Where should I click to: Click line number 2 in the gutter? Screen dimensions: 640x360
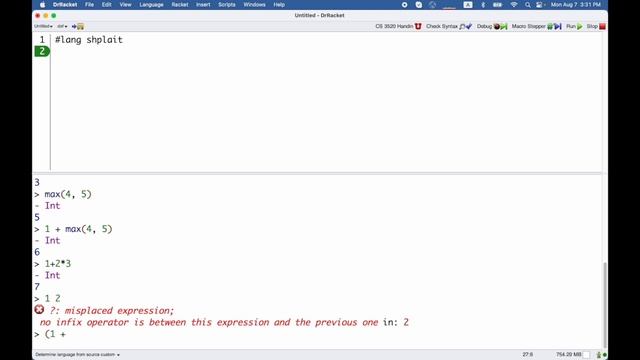click(x=42, y=51)
